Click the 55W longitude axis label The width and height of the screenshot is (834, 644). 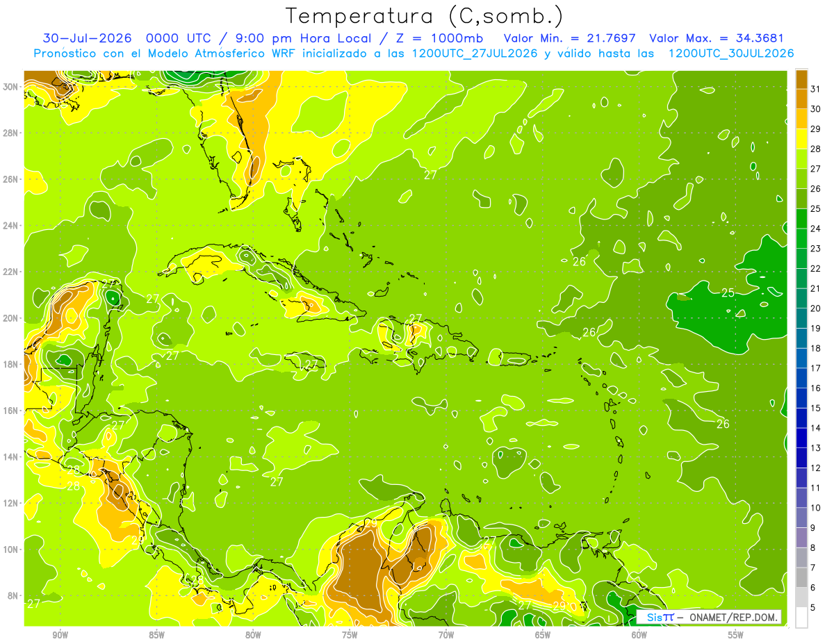(x=736, y=635)
